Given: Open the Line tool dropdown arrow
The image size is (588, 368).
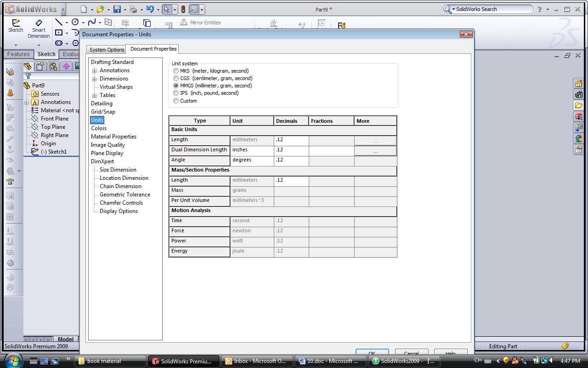Looking at the screenshot, I should click(67, 23).
